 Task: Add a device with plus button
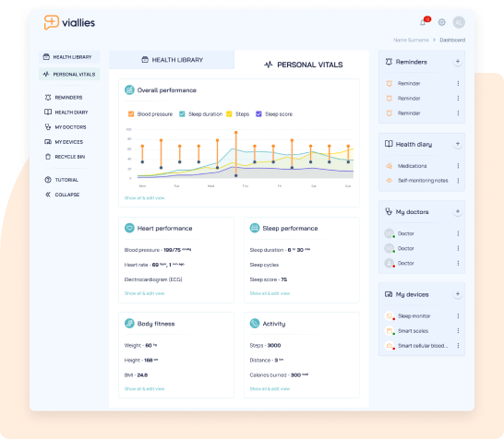pyautogui.click(x=458, y=294)
